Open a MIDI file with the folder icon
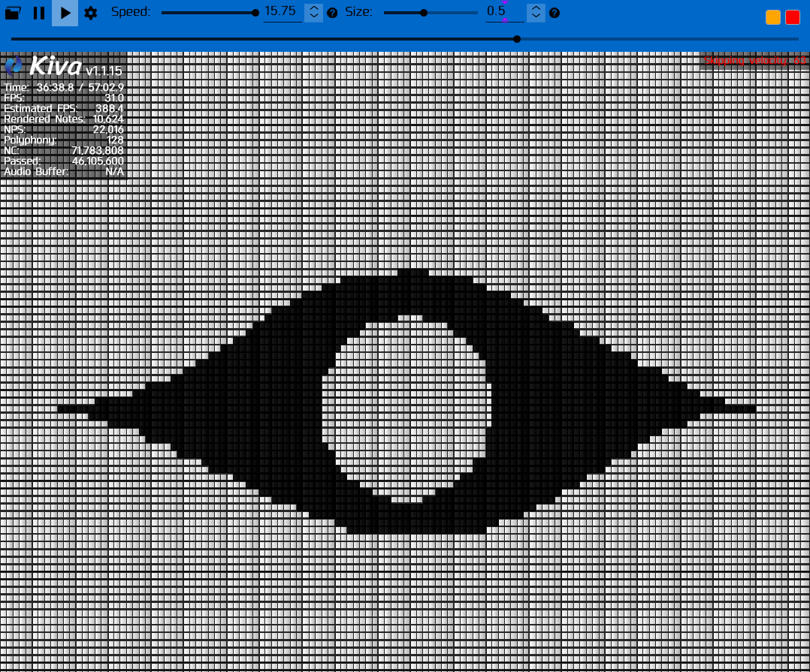The image size is (810, 672). pos(13,13)
